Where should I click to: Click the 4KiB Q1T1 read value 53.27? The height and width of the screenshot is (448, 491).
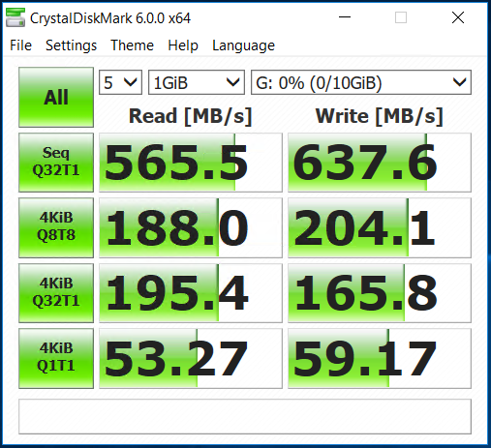191,358
